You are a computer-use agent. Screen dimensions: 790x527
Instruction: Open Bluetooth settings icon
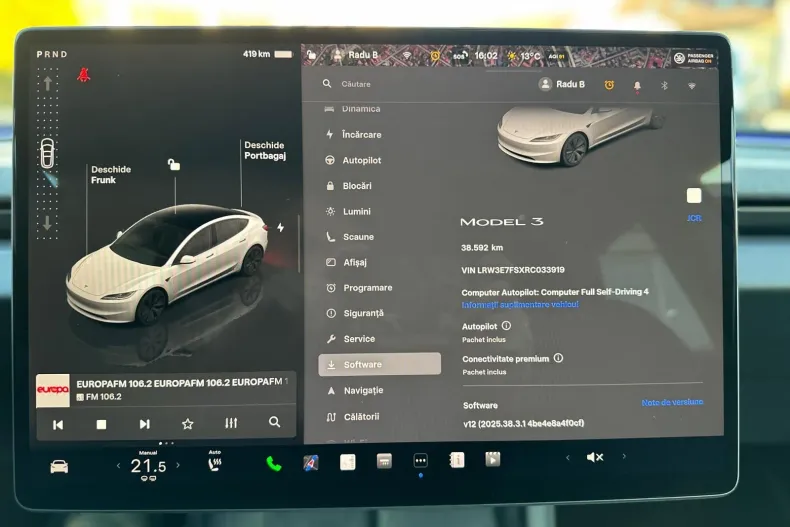(664, 86)
